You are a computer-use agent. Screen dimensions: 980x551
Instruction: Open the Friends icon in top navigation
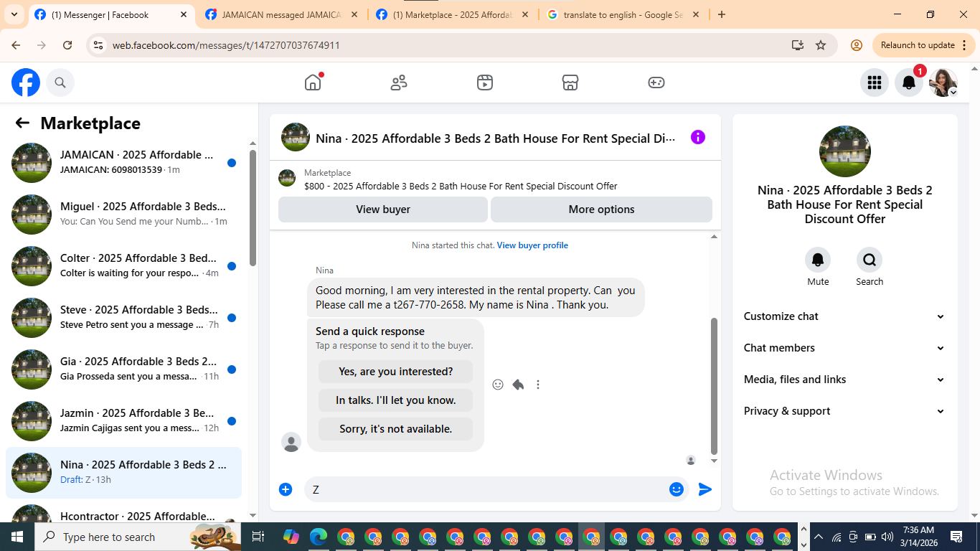tap(399, 83)
